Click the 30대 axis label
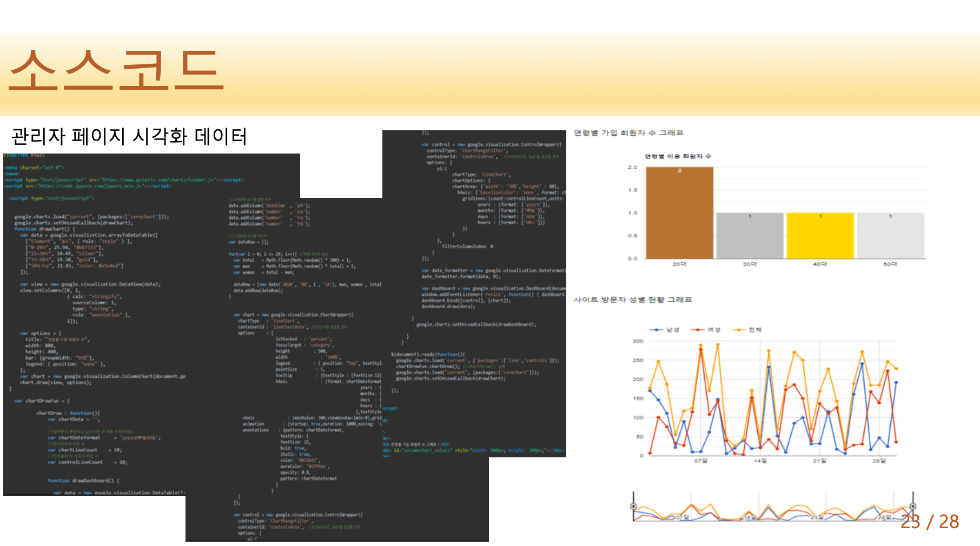This screenshot has height=546, width=980. 750,264
